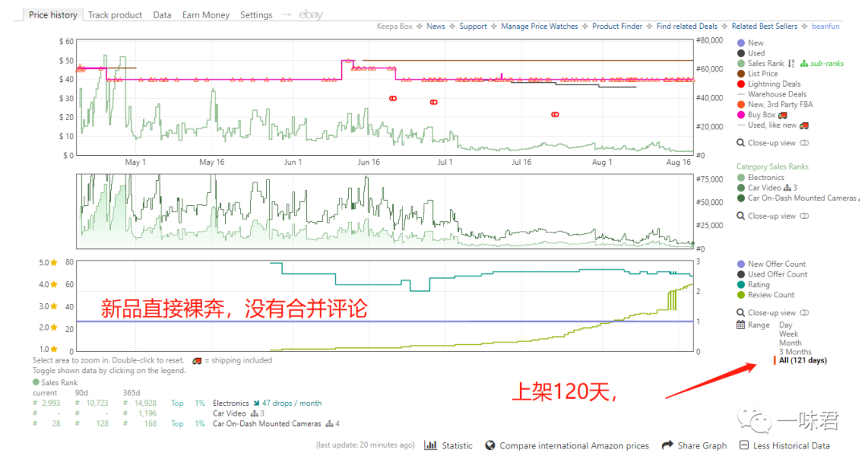The height and width of the screenshot is (459, 868).
Task: Click price chart Close-up view magnifier icon
Action: pyautogui.click(x=741, y=143)
